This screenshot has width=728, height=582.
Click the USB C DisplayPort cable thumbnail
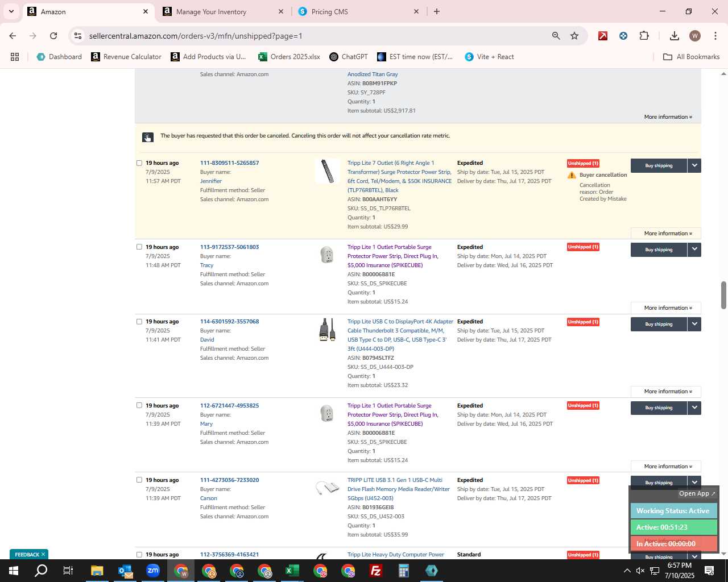click(x=328, y=330)
